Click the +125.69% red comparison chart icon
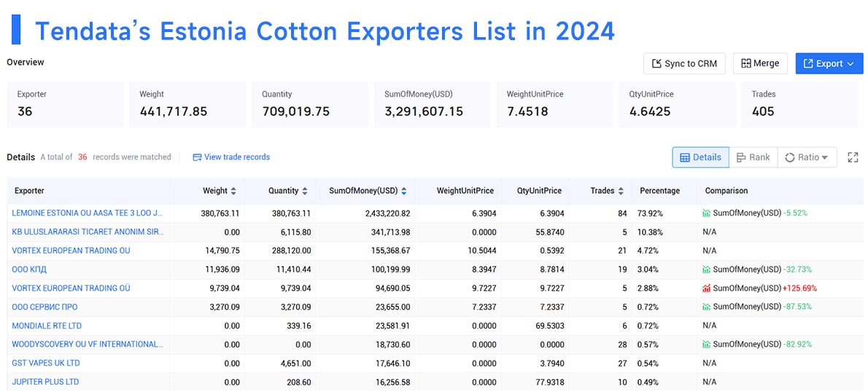 click(x=706, y=288)
